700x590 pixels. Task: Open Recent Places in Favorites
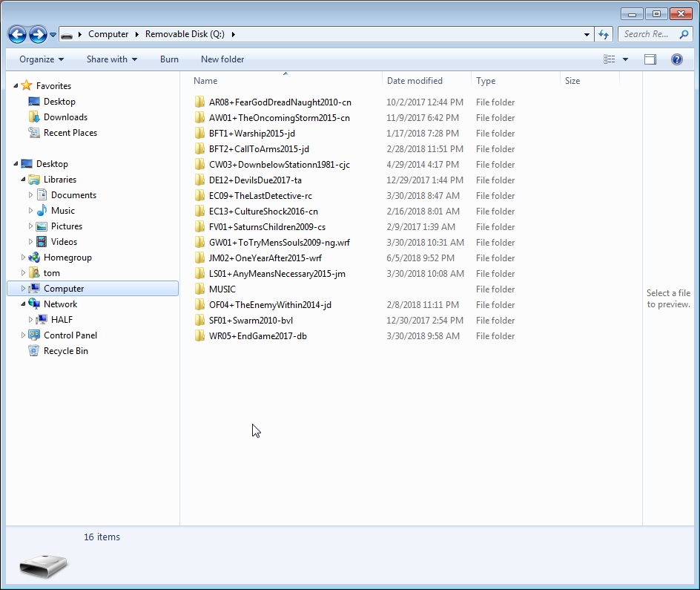[70, 133]
